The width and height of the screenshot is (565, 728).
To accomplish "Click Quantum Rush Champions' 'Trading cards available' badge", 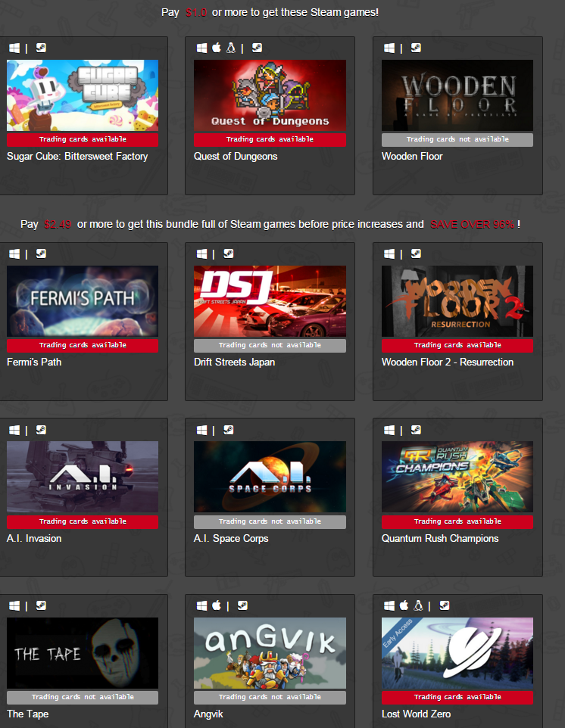I will 457,522.
